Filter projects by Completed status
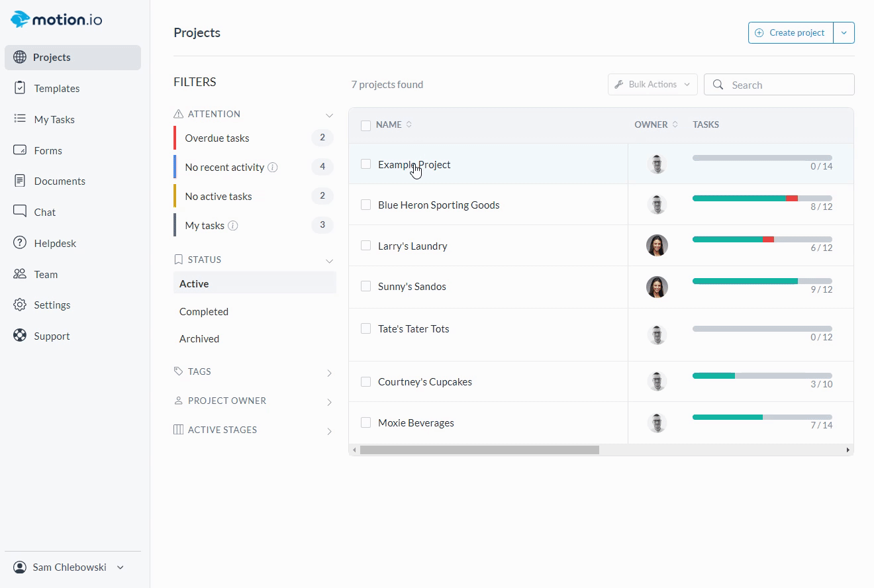This screenshot has height=588, width=874. pyautogui.click(x=204, y=311)
